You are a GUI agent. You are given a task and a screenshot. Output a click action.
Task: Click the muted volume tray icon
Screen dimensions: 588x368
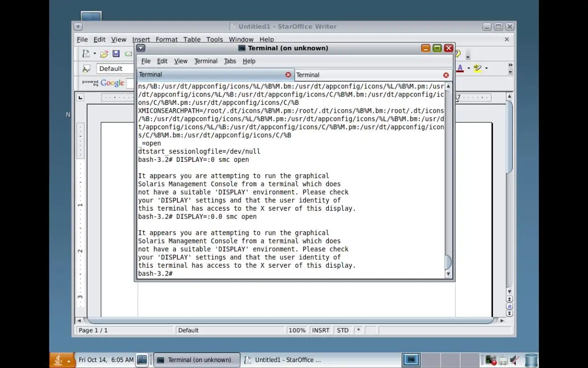514,360
